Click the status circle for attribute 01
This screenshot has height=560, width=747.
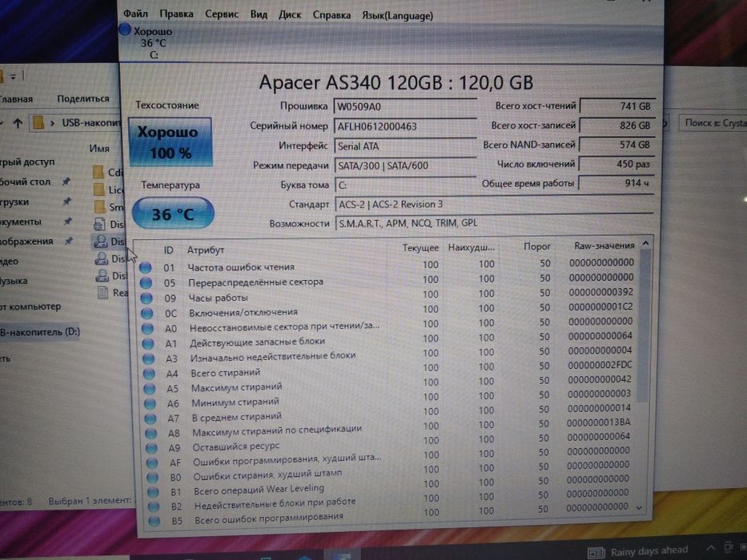(x=145, y=268)
